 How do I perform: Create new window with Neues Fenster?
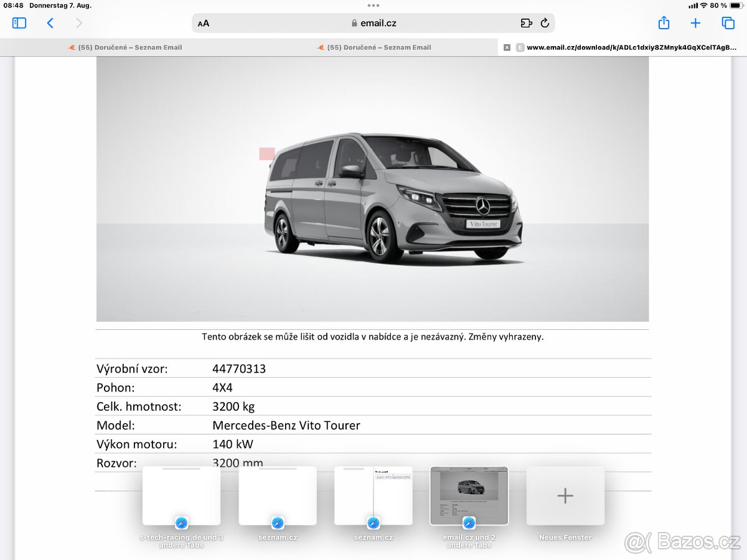coord(565,495)
